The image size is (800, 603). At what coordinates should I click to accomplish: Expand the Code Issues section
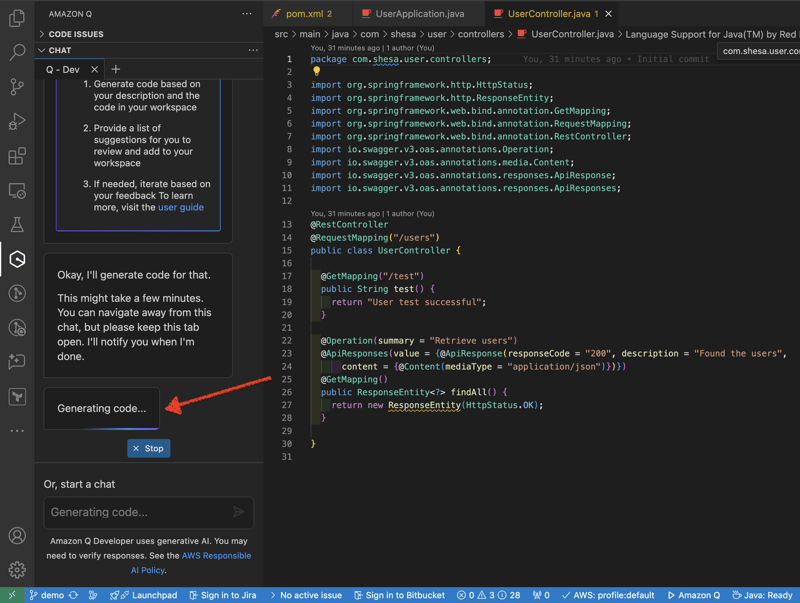[x=76, y=34]
